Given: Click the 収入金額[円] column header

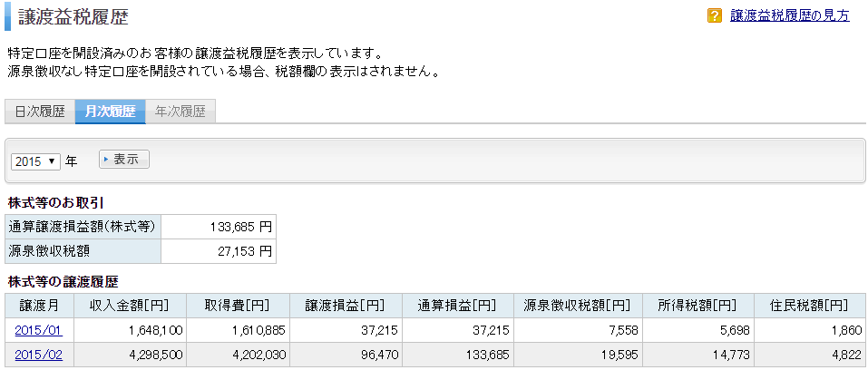Looking at the screenshot, I should click(129, 306).
